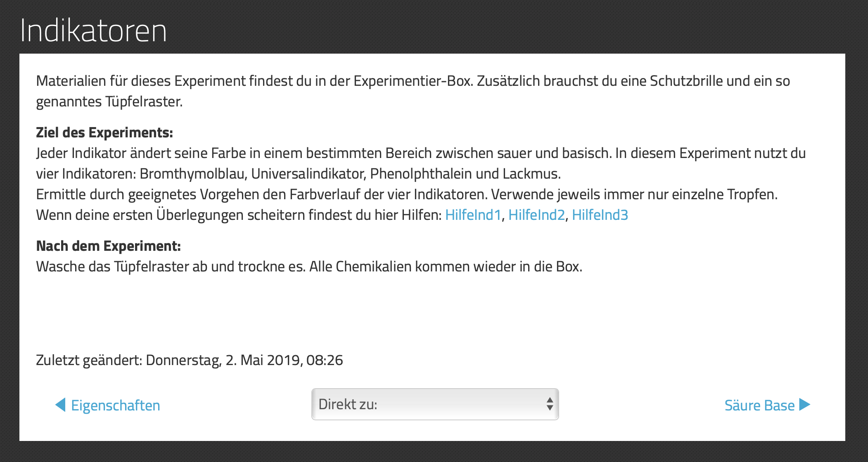
Task: Click the line listing Bromthymolblau and Lackmus
Action: click(298, 174)
